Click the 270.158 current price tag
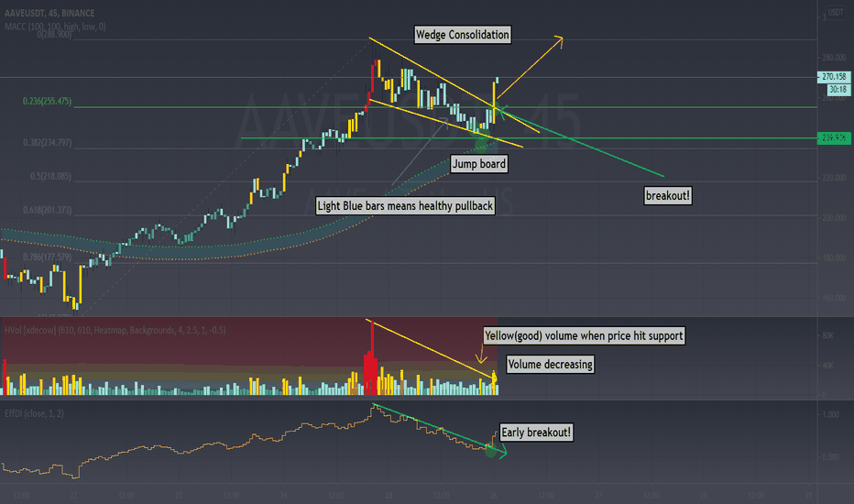Viewport: 854px width, 504px height. tap(834, 77)
